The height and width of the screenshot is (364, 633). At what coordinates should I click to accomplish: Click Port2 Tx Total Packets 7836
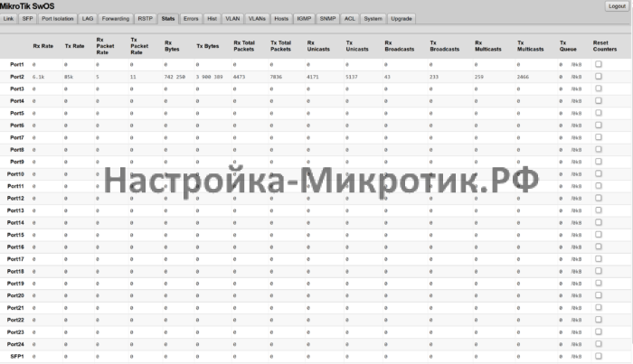click(276, 77)
